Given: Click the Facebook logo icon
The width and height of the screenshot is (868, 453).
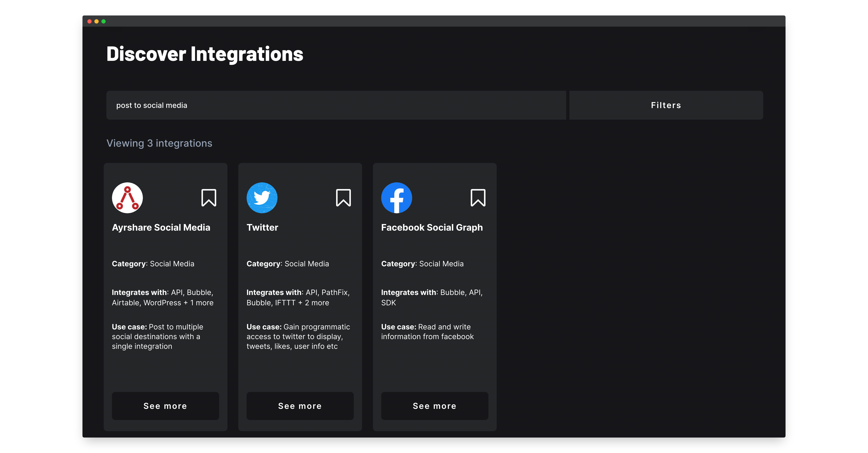Looking at the screenshot, I should click(397, 198).
